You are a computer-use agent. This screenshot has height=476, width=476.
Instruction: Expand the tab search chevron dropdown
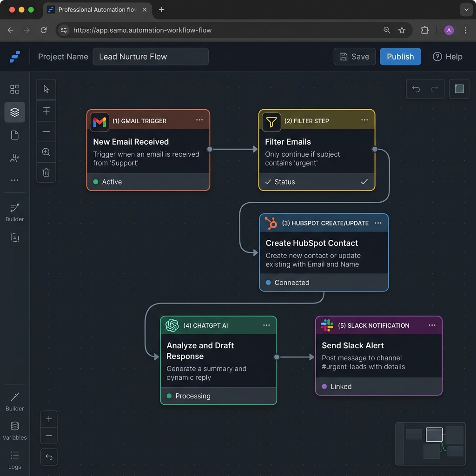tap(466, 10)
